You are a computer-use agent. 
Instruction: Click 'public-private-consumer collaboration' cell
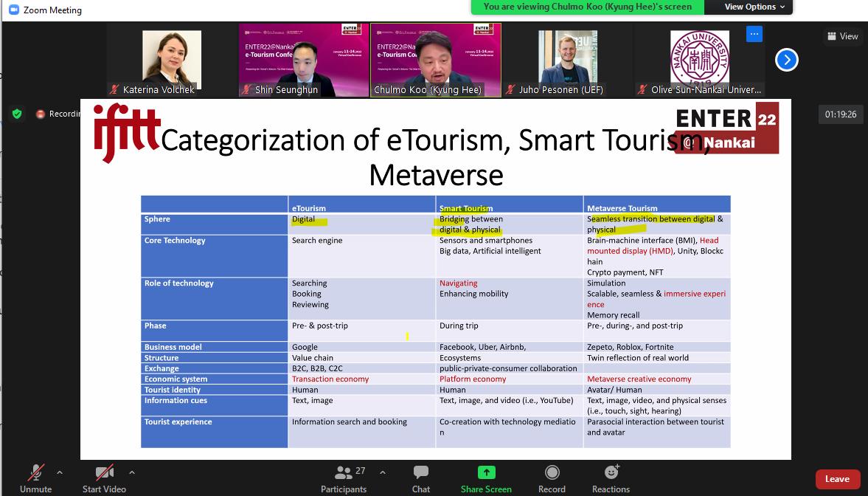click(x=508, y=368)
